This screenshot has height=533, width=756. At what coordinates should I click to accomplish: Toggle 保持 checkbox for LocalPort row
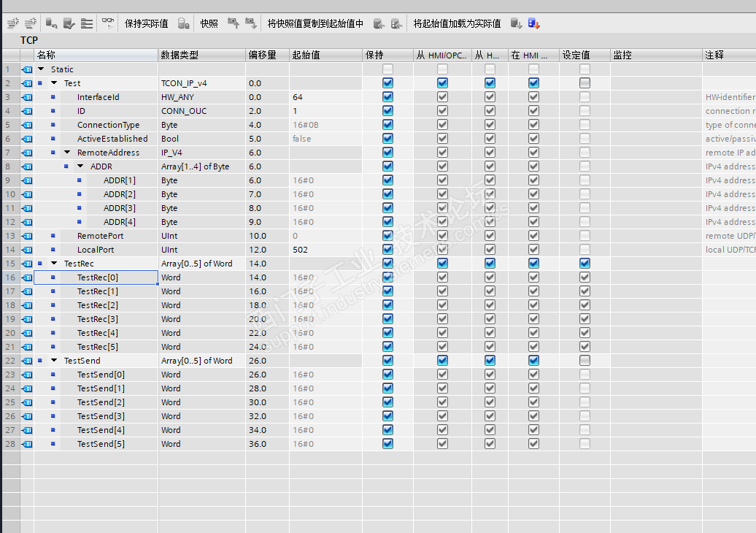tap(387, 250)
